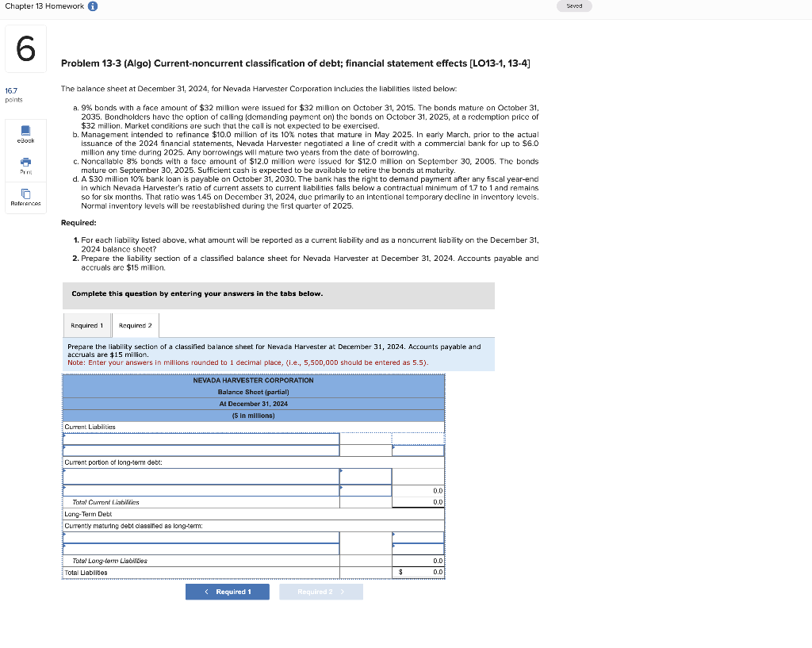812x648 pixels.
Task: Switch to the Required 2 tab
Action: pyautogui.click(x=135, y=325)
